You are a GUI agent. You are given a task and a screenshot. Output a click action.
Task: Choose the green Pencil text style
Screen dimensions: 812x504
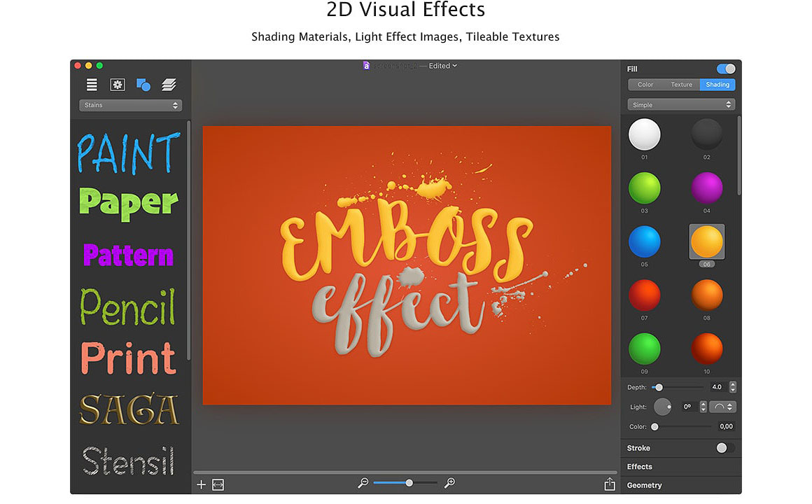pos(128,307)
